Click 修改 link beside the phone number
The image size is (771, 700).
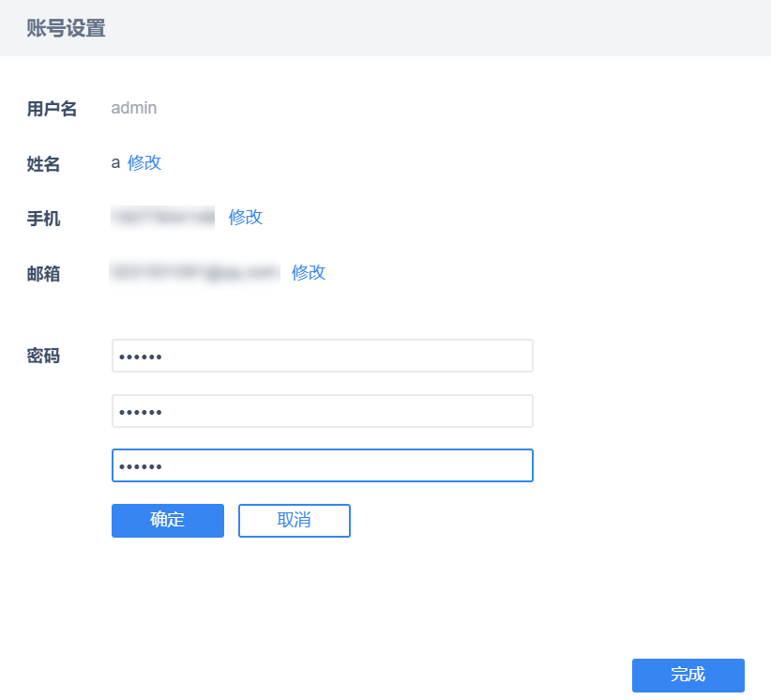tap(246, 217)
